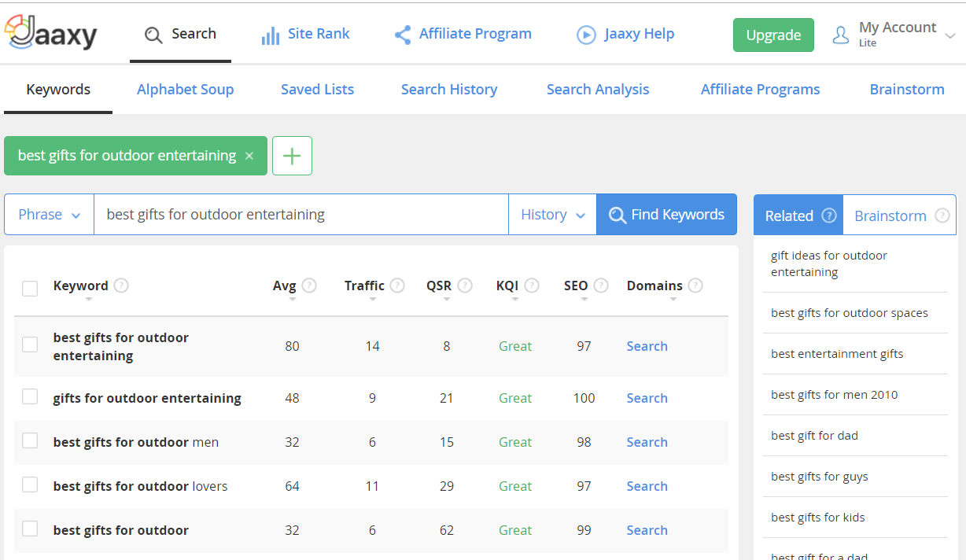Click the help icon next to the QSR column header

click(465, 286)
